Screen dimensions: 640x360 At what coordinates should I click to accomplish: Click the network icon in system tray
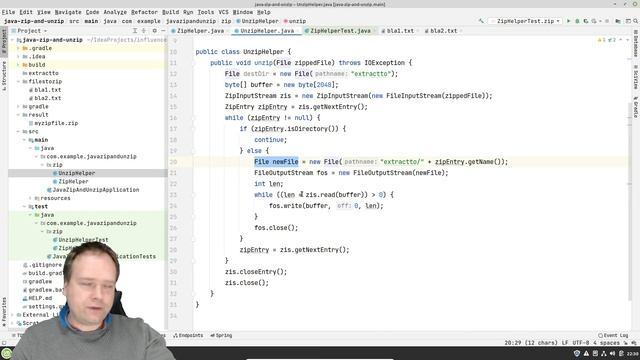point(604,353)
